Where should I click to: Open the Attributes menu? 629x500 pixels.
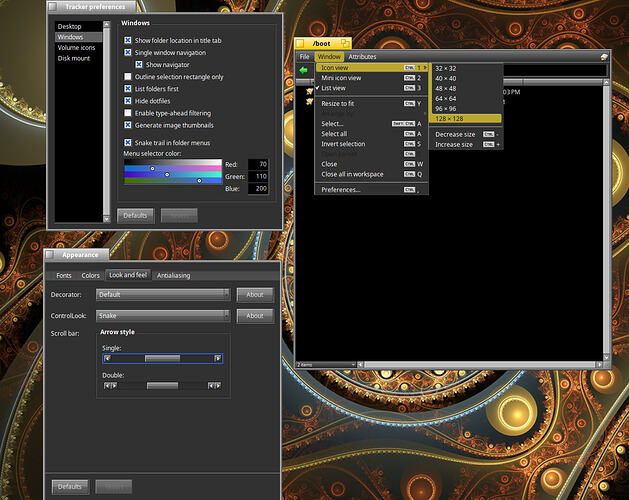coord(362,57)
